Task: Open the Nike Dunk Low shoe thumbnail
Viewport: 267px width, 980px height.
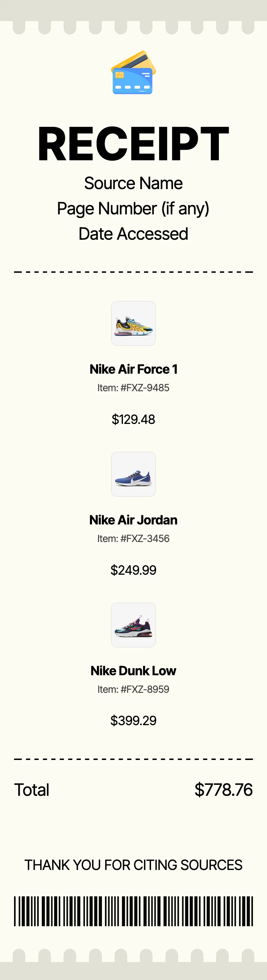Action: [133, 625]
